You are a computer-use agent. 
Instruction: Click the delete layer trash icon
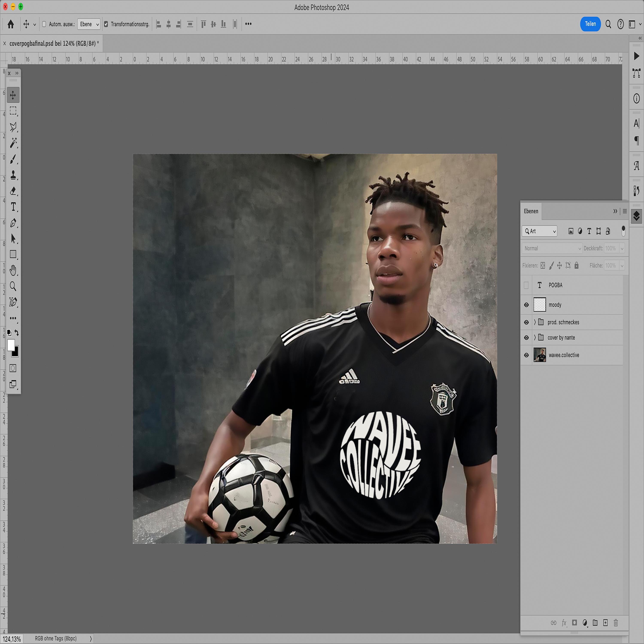(x=616, y=623)
